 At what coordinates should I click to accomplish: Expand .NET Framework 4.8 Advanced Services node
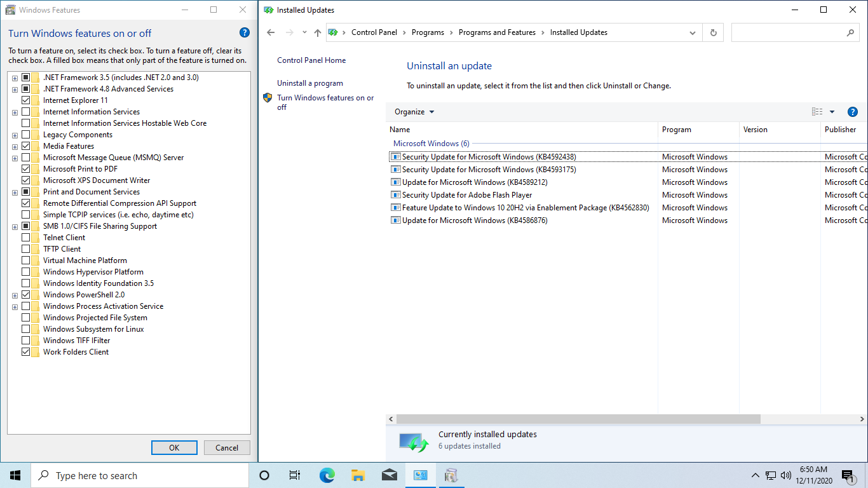15,89
